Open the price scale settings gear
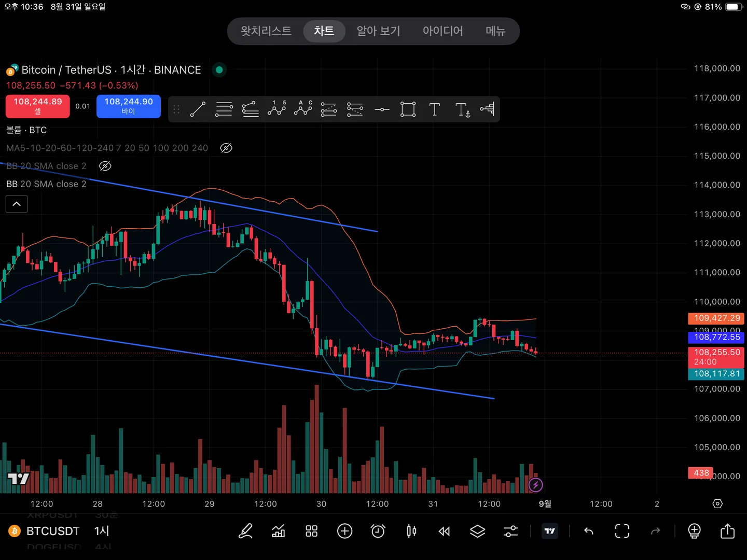 (717, 504)
